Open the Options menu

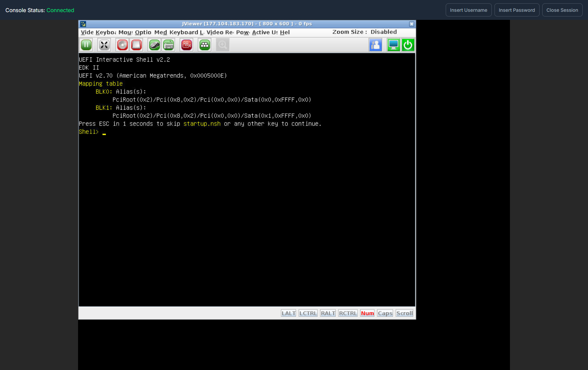[x=143, y=32]
